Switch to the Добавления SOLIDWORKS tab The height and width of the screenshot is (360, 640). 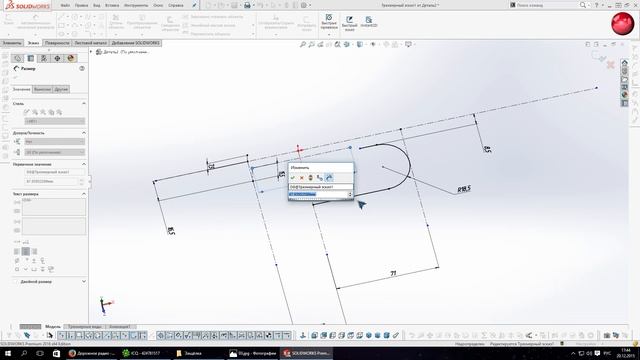tap(136, 43)
